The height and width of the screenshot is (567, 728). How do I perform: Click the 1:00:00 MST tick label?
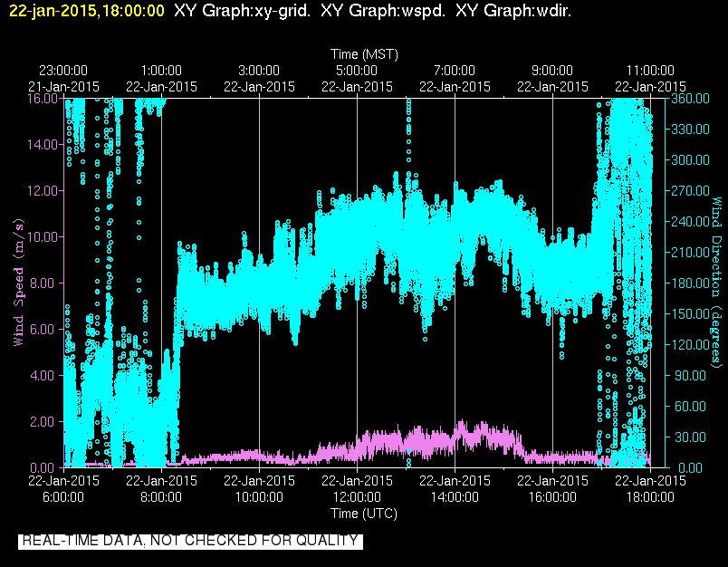(161, 71)
